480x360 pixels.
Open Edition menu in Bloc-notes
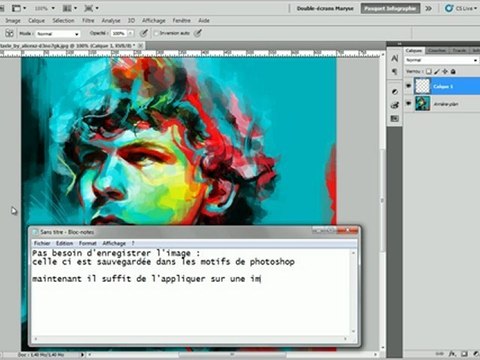pyautogui.click(x=64, y=243)
